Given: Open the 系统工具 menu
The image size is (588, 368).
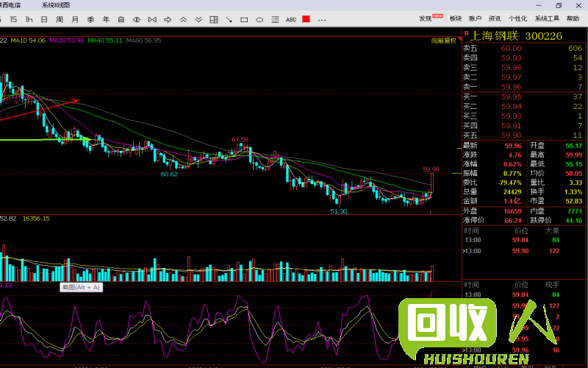Looking at the screenshot, I should click(x=547, y=18).
